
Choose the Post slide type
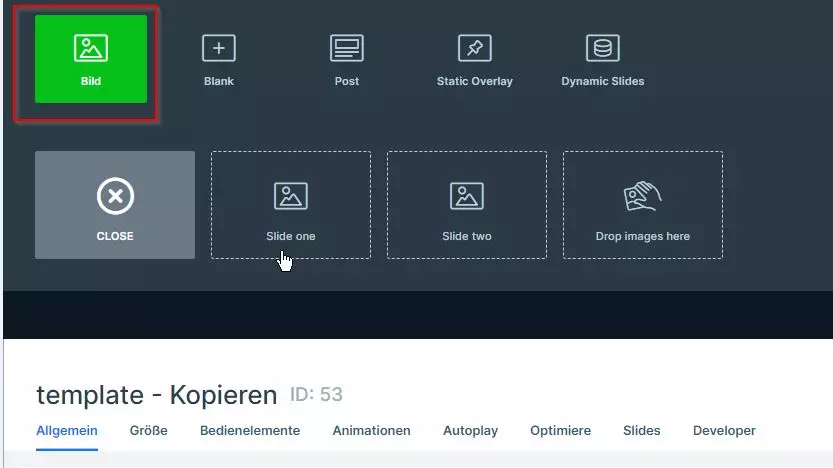coord(347,59)
